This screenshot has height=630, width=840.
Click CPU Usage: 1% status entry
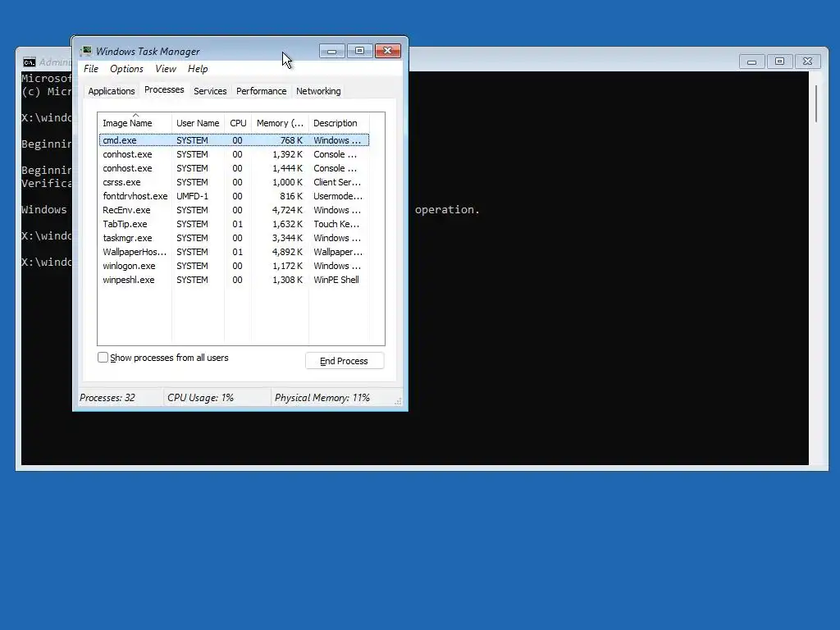pyautogui.click(x=200, y=398)
